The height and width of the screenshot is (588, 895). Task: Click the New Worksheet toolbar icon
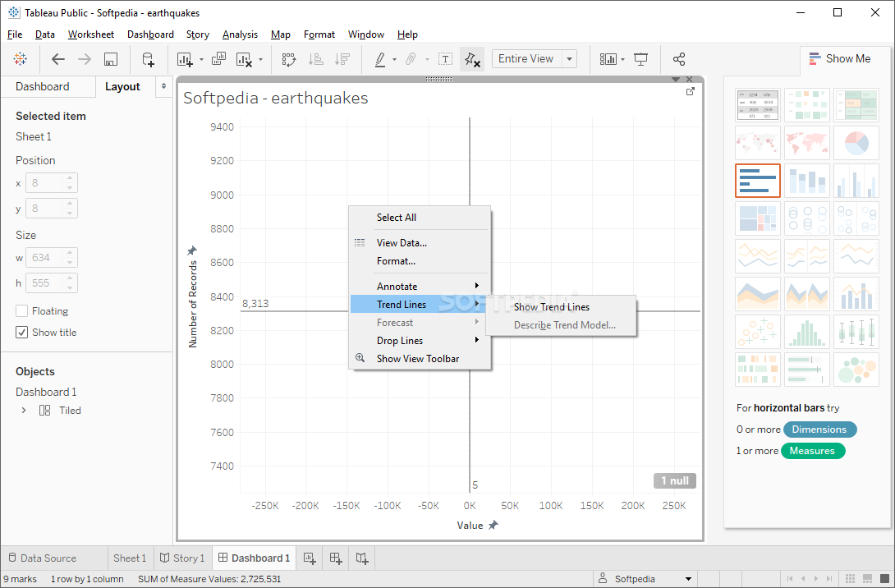[185, 59]
